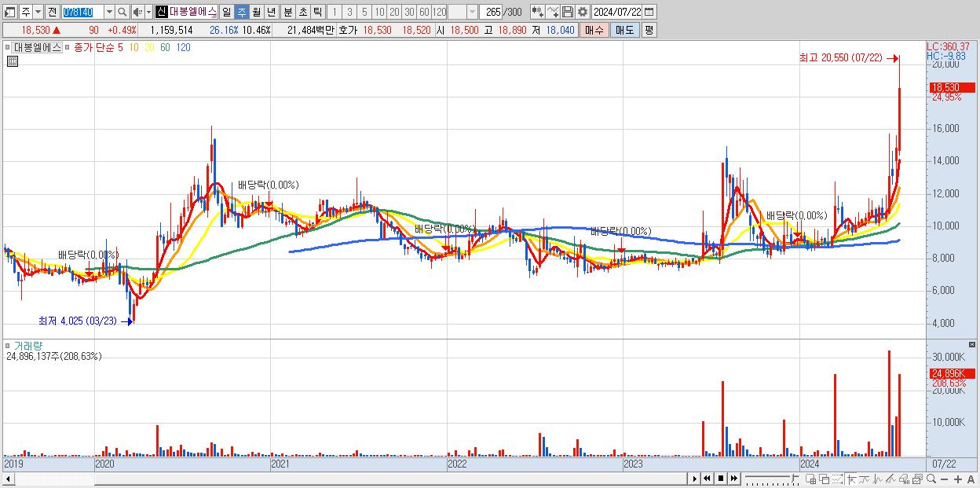Expand the stock code history dropdown
This screenshot has width=980, height=488.
tap(108, 12)
